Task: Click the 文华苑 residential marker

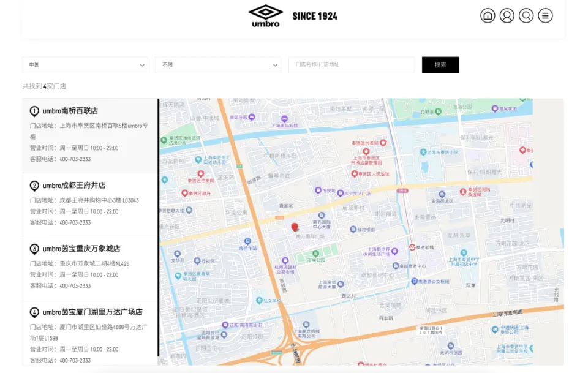Action: click(x=178, y=254)
